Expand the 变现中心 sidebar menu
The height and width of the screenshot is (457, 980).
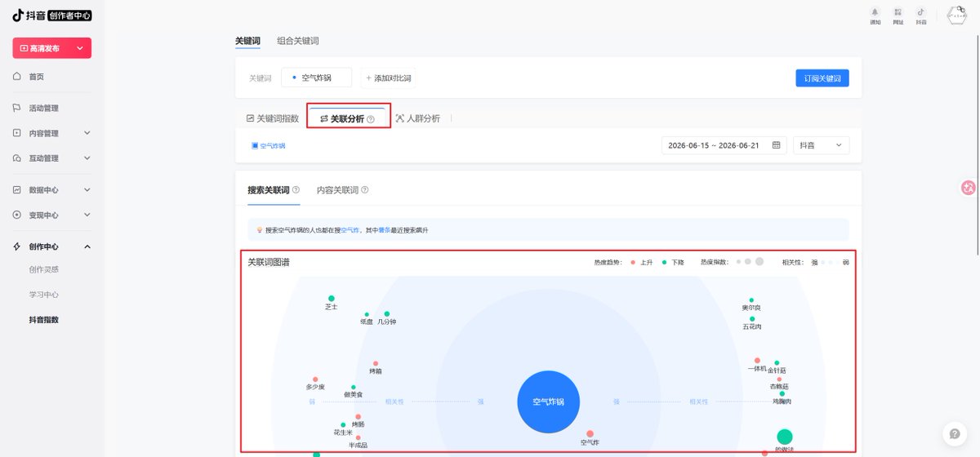[x=87, y=215]
